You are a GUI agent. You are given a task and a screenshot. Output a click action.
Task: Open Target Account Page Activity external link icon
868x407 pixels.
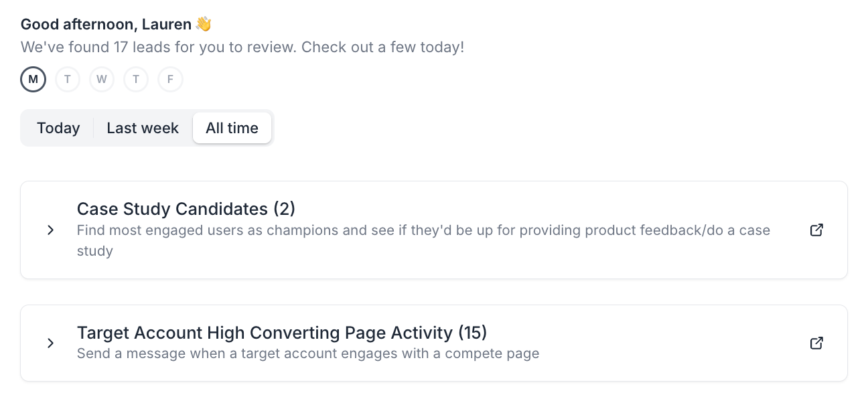[816, 343]
